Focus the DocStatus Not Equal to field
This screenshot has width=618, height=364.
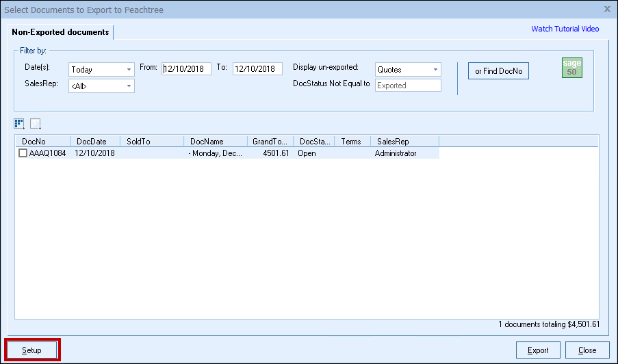[408, 86]
